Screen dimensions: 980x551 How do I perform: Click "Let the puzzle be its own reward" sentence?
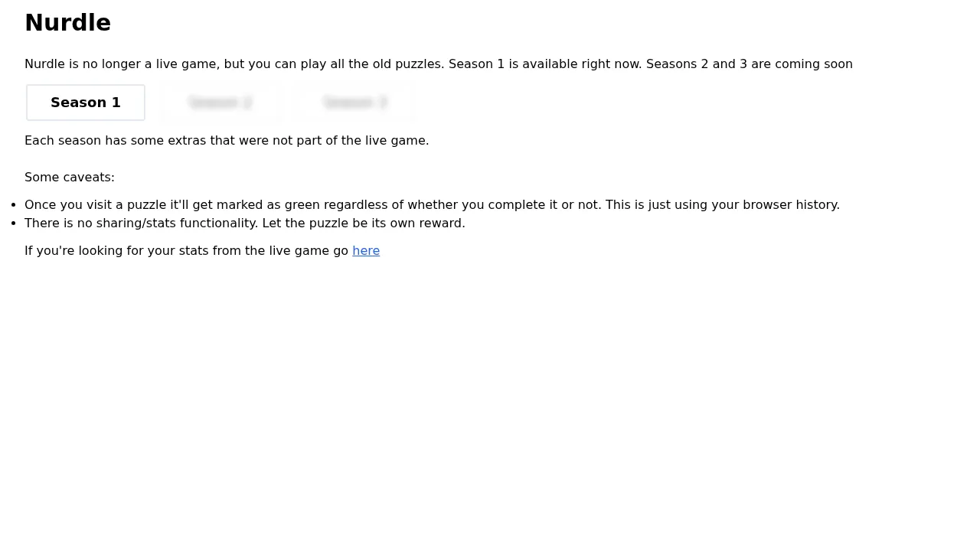click(364, 223)
